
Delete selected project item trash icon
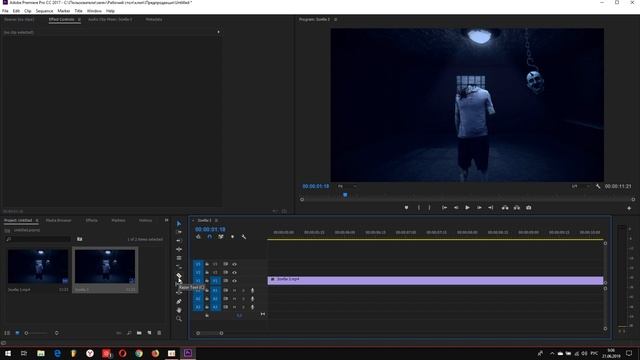pyautogui.click(x=159, y=333)
